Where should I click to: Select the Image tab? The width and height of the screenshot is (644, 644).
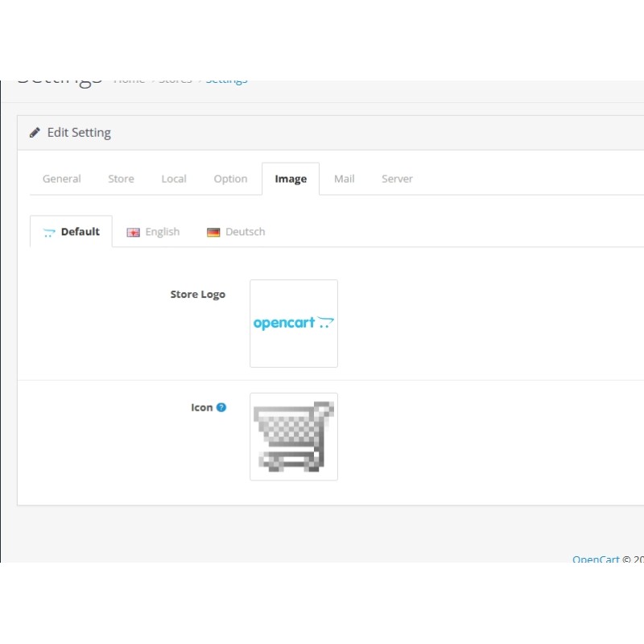click(x=291, y=179)
